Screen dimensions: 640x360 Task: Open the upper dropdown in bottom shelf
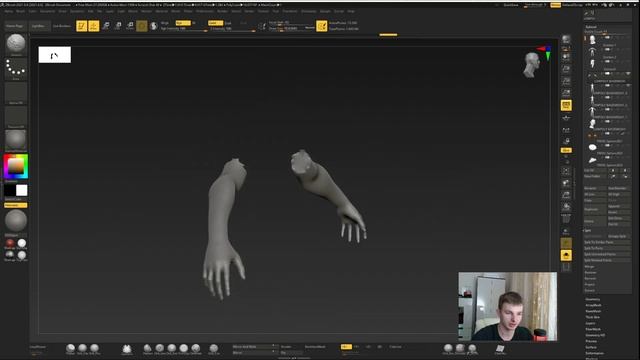click(255, 347)
